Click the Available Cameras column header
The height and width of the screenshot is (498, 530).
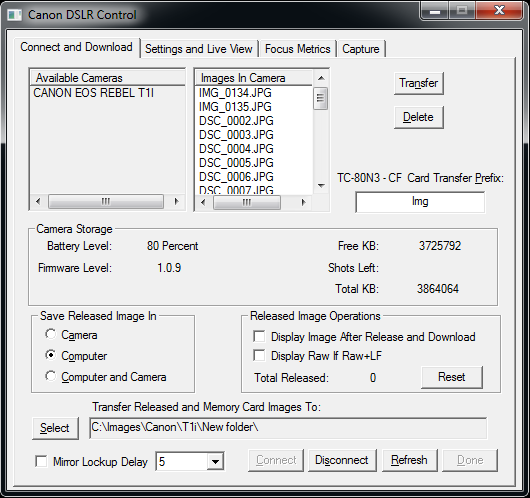[x=107, y=78]
